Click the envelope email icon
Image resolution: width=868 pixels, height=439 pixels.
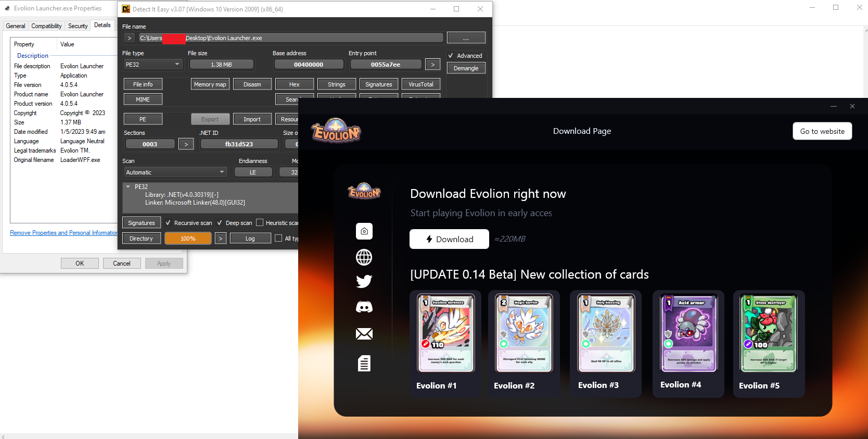point(364,334)
